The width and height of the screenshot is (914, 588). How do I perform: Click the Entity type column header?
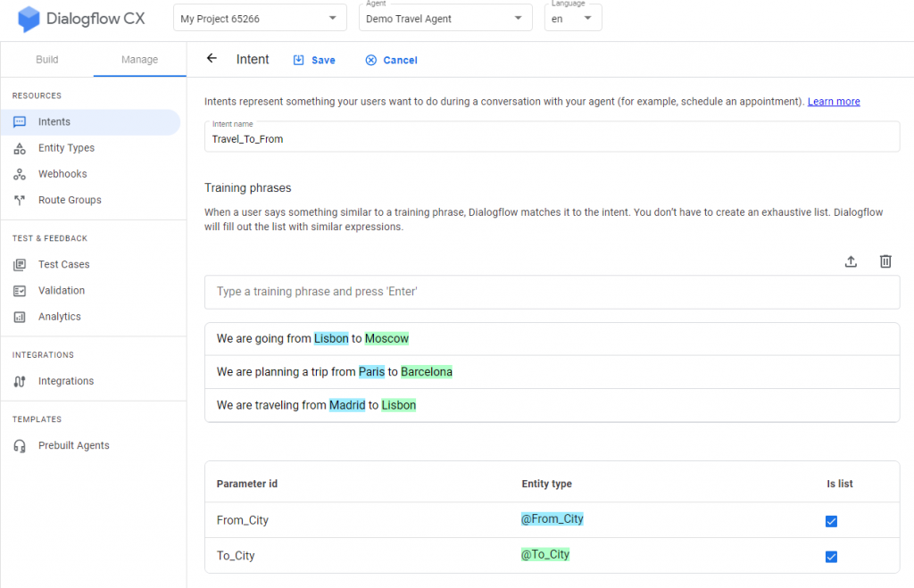547,484
